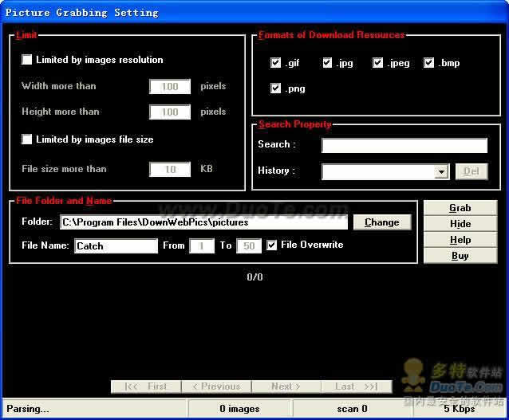
Task: Click the Height more than pixels field
Action: pyautogui.click(x=170, y=112)
